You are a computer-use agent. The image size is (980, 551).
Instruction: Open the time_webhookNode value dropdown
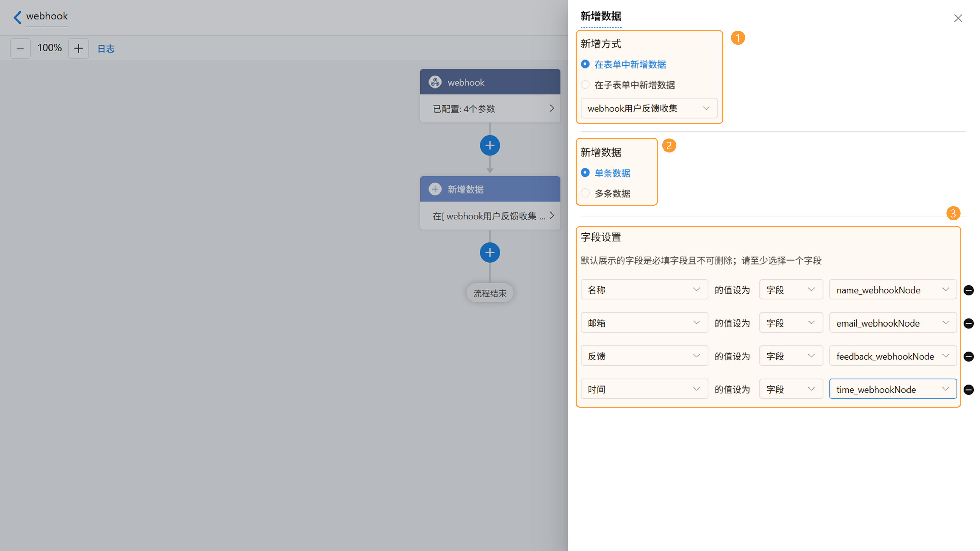[892, 389]
